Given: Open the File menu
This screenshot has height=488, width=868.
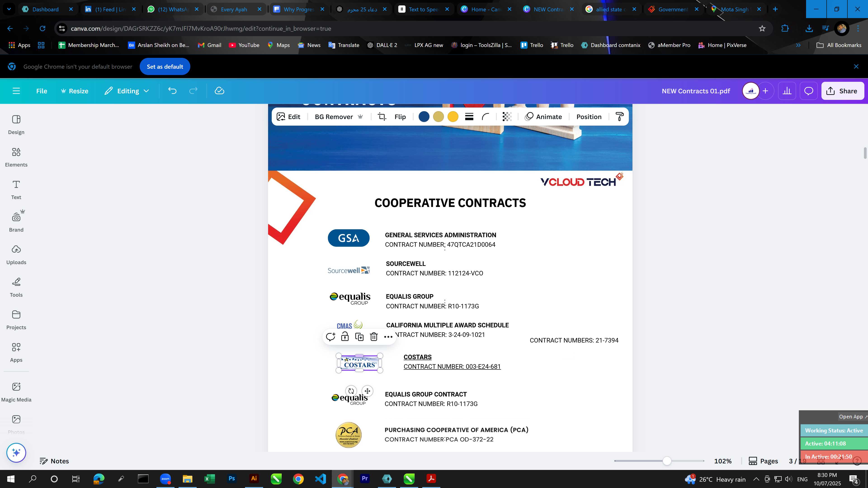Looking at the screenshot, I should pyautogui.click(x=42, y=91).
